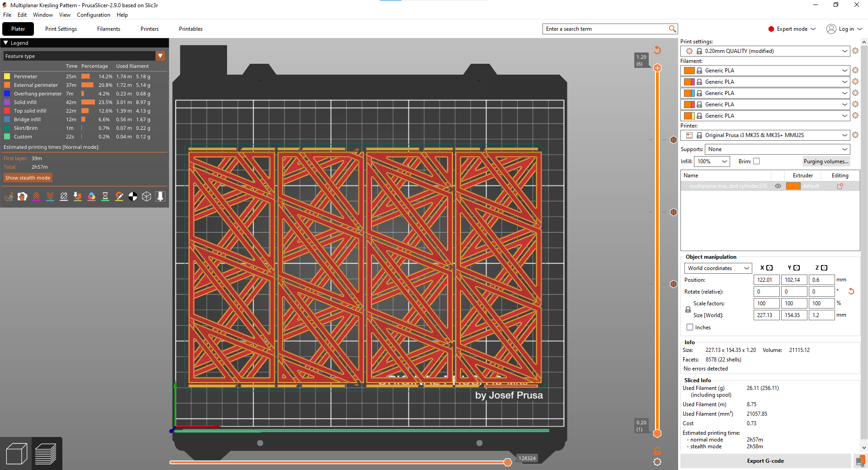Open the Purging volumes dialog

point(826,161)
